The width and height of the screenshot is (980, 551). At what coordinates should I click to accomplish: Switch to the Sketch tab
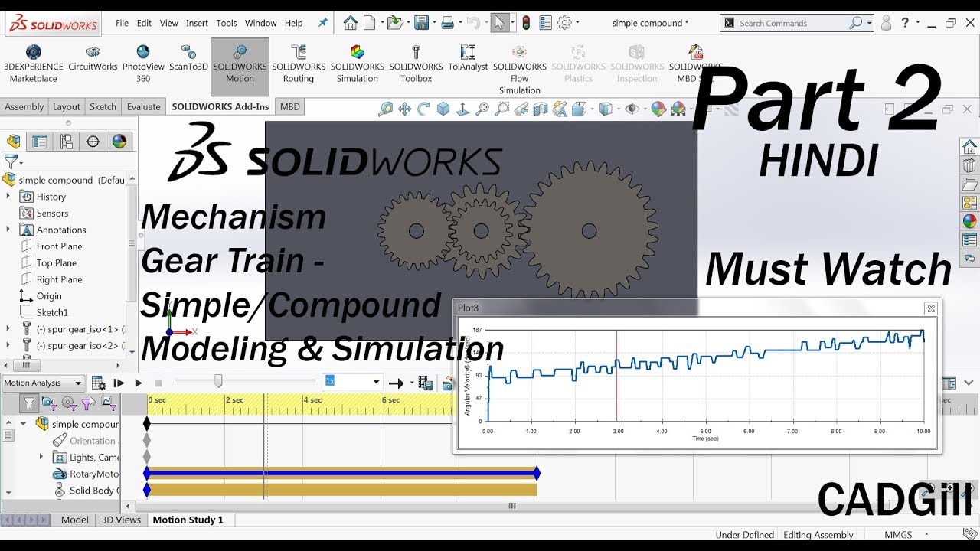tap(103, 106)
